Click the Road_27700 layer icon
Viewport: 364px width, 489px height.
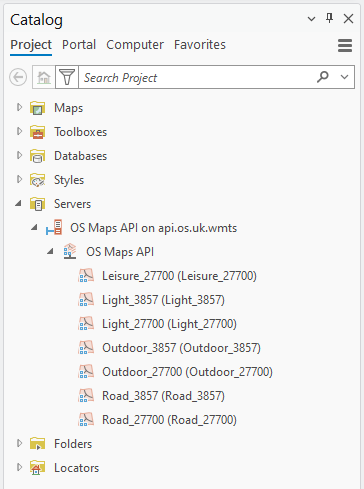86,420
